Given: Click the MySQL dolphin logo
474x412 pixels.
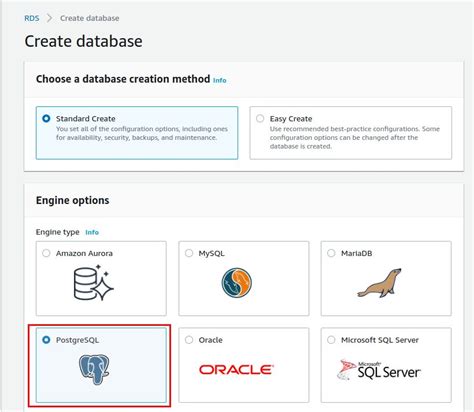Looking at the screenshot, I should [x=237, y=283].
